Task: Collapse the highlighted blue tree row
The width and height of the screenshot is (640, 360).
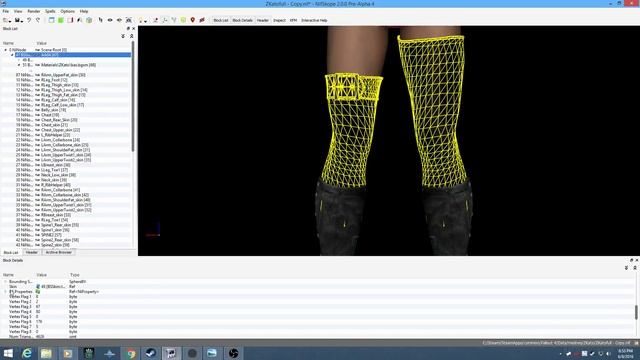Action: pyautogui.click(x=12, y=55)
